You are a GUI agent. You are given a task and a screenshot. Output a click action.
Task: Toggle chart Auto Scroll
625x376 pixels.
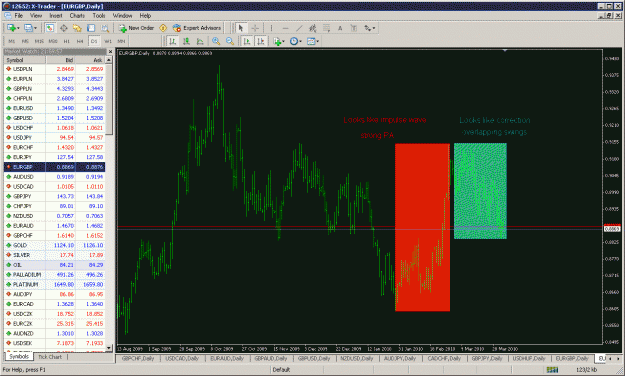[247, 41]
